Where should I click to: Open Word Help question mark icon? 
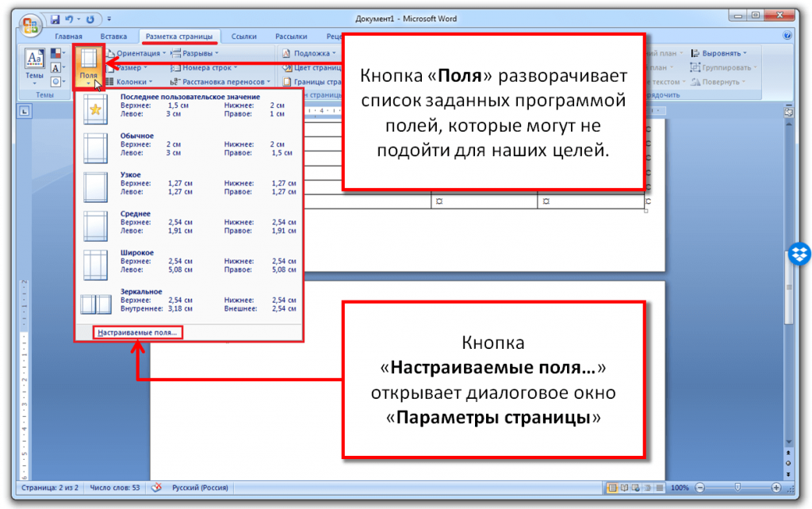(787, 36)
